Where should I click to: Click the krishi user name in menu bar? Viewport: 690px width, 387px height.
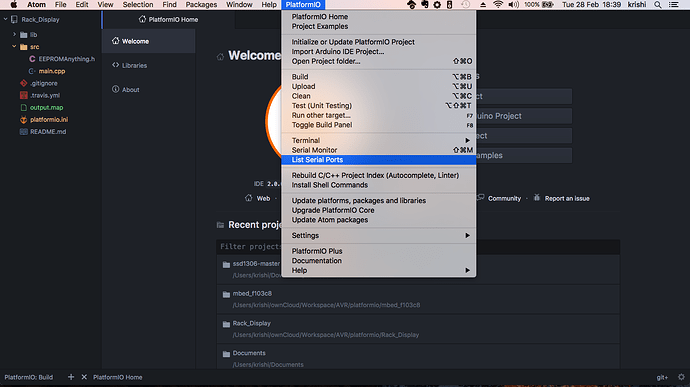click(637, 5)
